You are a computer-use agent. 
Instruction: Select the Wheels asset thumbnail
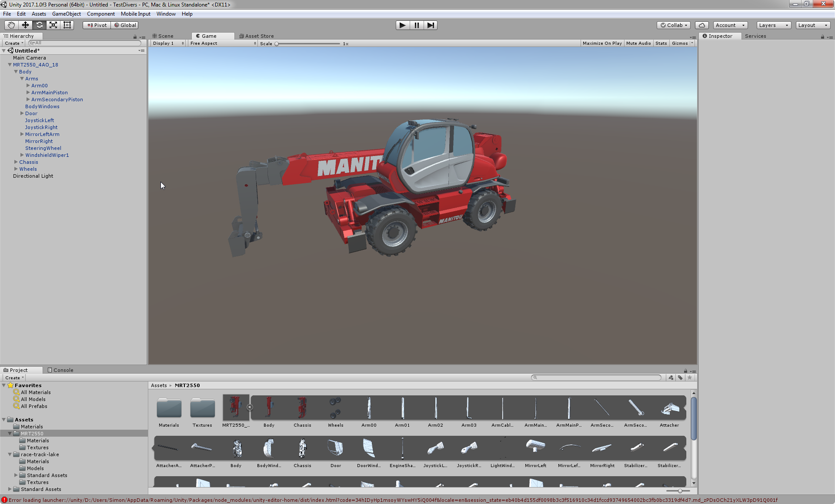(335, 408)
